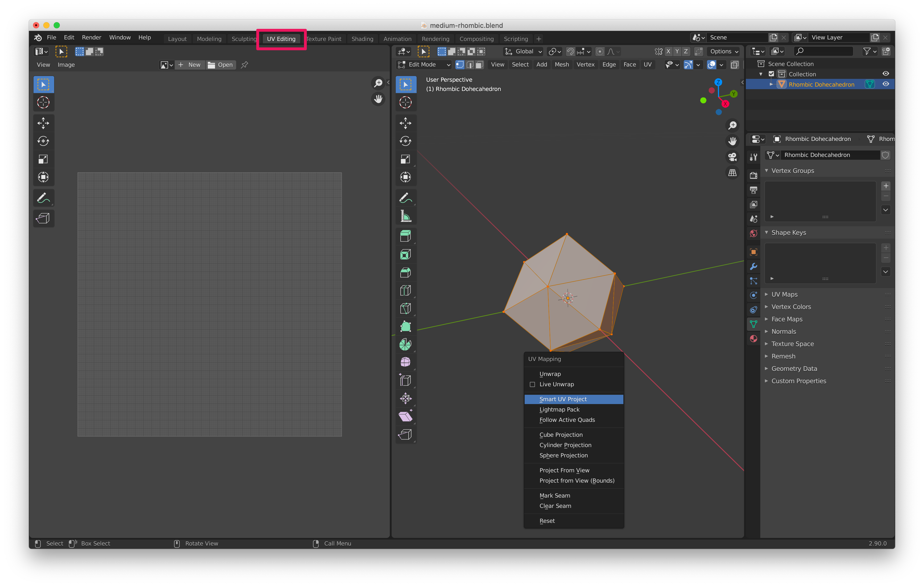This screenshot has width=924, height=587.
Task: Select the Spin tool icon
Action: (x=405, y=344)
